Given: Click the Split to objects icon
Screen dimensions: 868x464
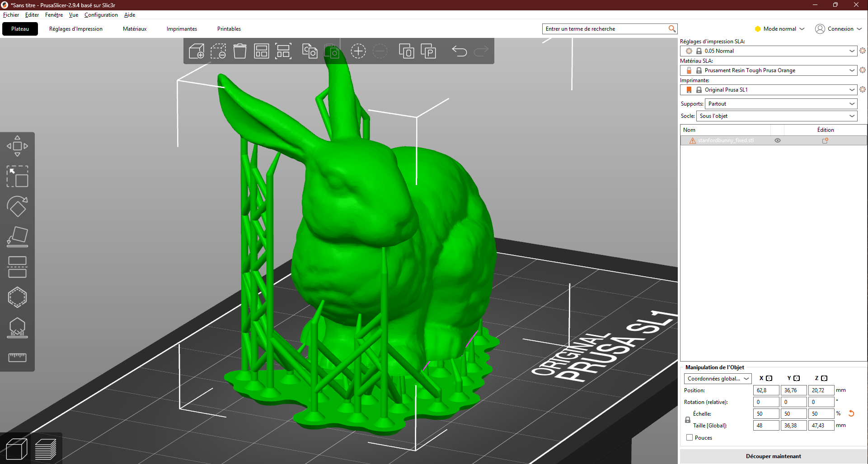Looking at the screenshot, I should click(407, 51).
